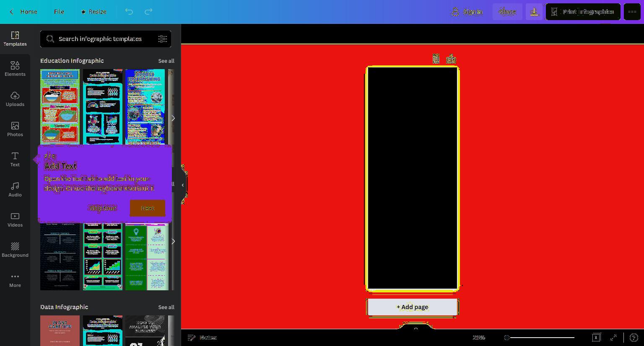Open the Uploads sidebar tab

(15, 99)
